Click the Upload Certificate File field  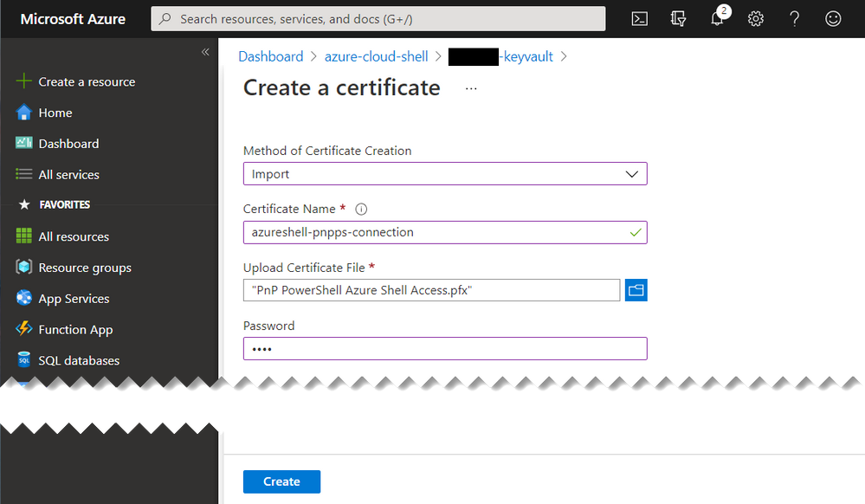point(431,290)
